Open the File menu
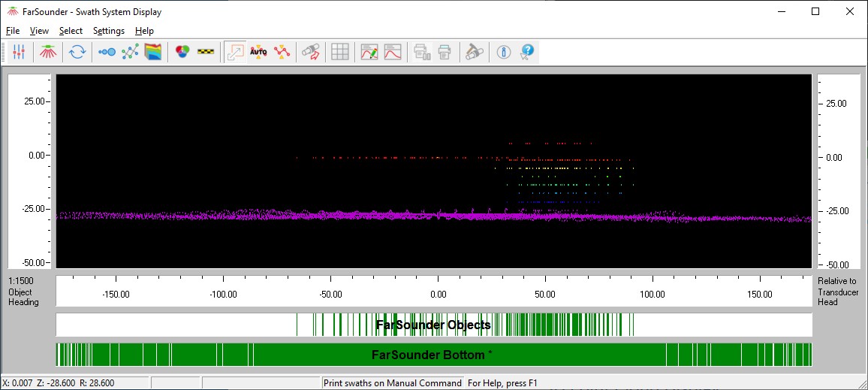868x390 pixels. click(x=13, y=31)
